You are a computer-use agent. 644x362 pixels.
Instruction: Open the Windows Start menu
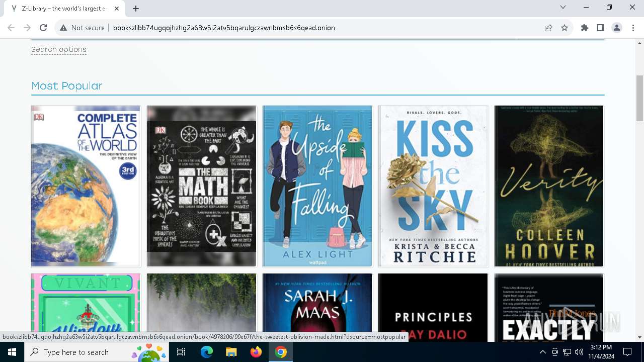pos(12,352)
